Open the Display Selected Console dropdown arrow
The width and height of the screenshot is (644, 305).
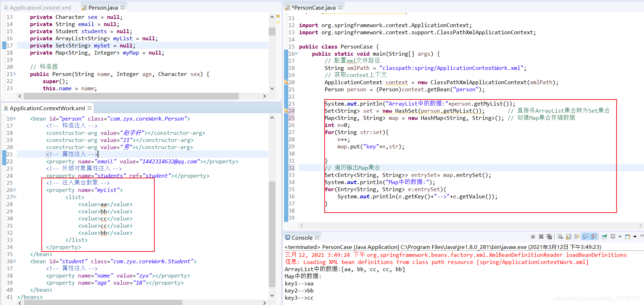click(x=620, y=237)
